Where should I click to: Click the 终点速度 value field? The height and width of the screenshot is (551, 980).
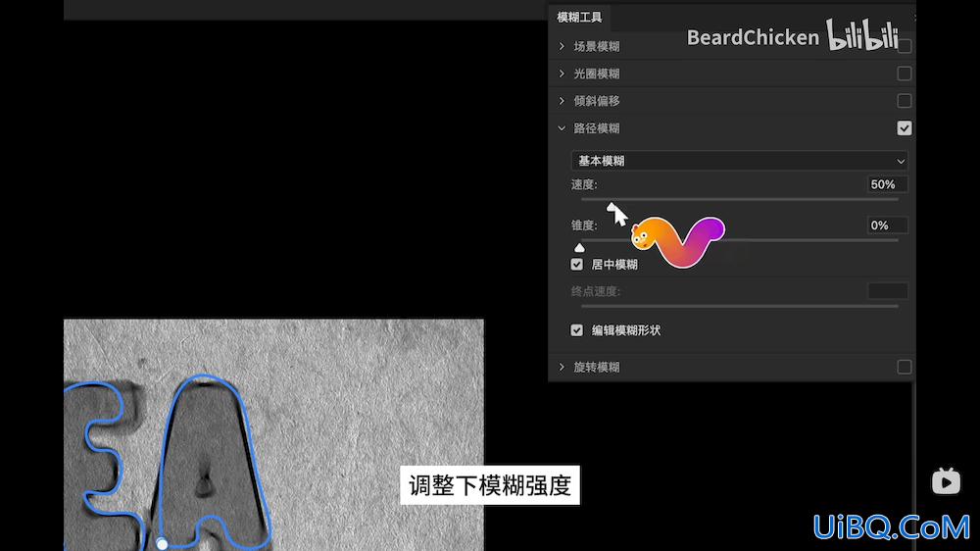click(888, 291)
